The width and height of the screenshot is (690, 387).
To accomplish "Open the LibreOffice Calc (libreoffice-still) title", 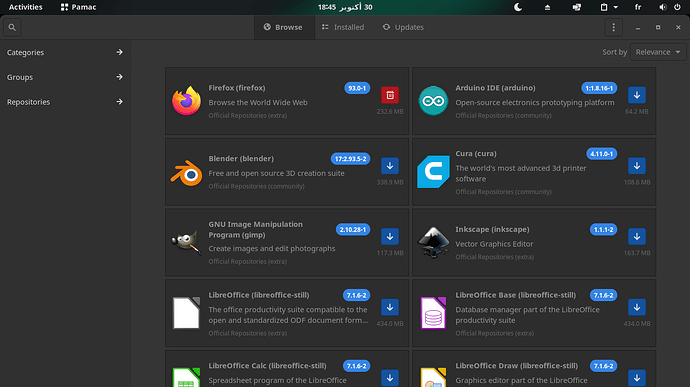I will pyautogui.click(x=267, y=366).
